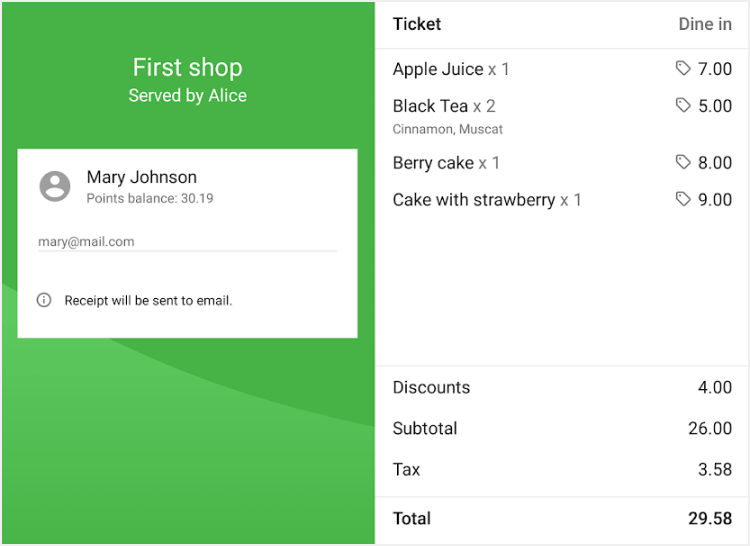Open the Dine in dining option

[x=704, y=24]
